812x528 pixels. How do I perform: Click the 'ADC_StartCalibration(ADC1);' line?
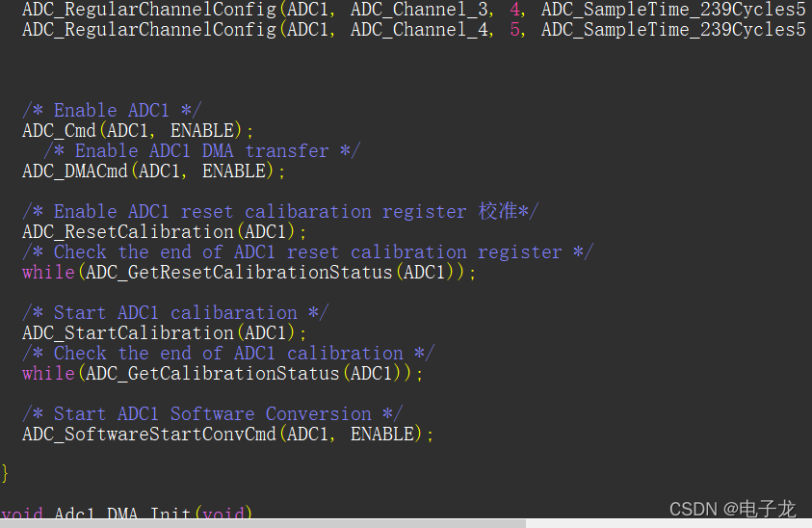[164, 332]
